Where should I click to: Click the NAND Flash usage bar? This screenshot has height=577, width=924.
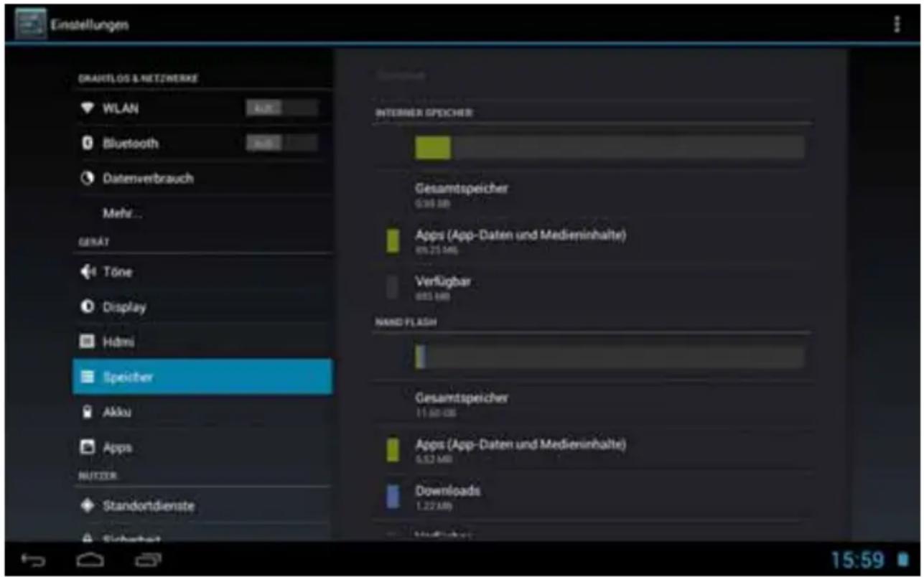pyautogui.click(x=610, y=357)
